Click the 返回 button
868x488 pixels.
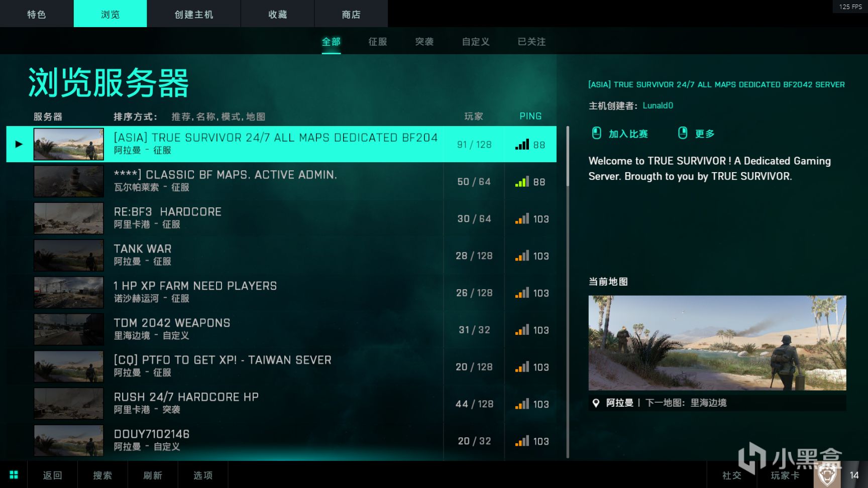[53, 475]
